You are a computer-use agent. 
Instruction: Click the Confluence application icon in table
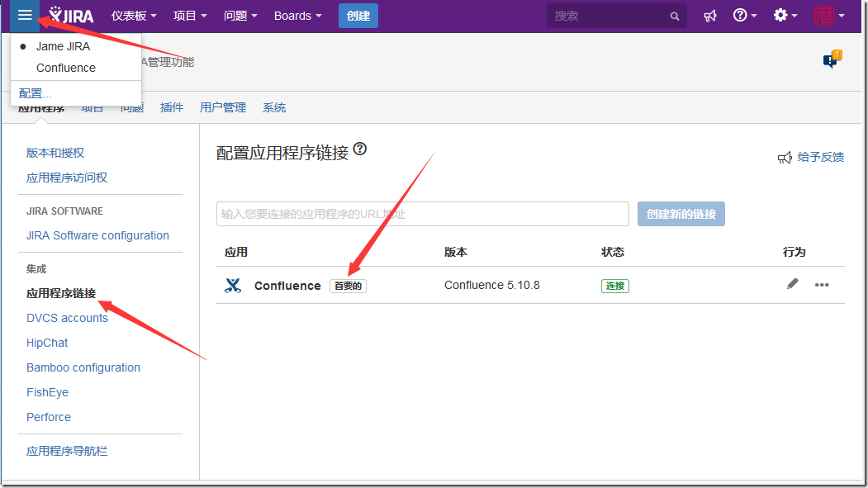coord(233,286)
